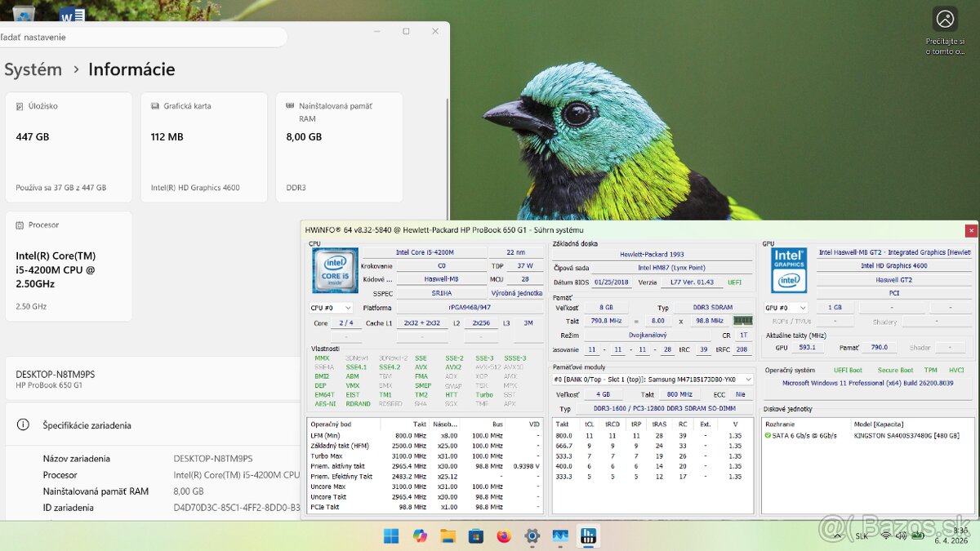Open Firefox from the taskbar

tap(504, 536)
